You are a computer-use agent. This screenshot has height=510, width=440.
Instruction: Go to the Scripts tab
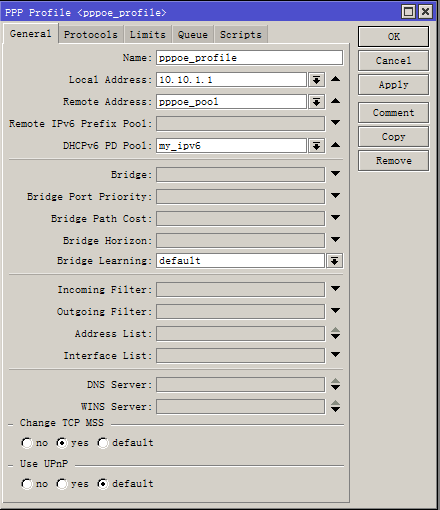pos(241,34)
